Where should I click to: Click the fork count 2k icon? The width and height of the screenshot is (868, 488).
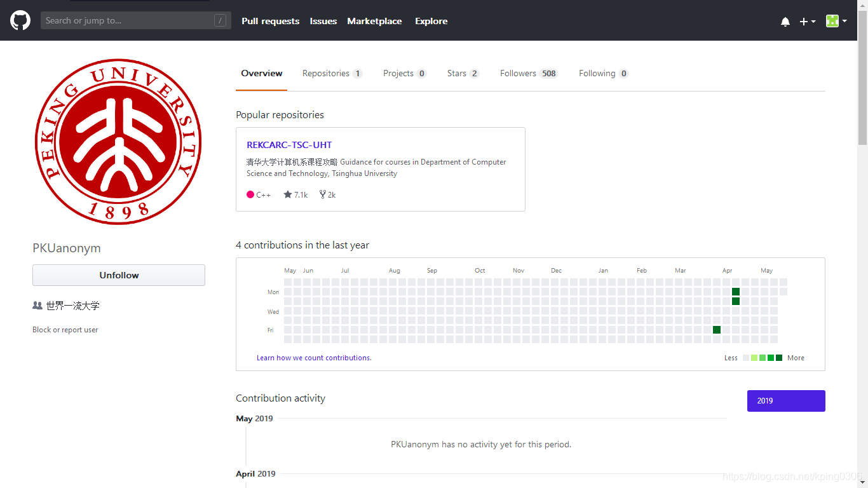pyautogui.click(x=323, y=194)
